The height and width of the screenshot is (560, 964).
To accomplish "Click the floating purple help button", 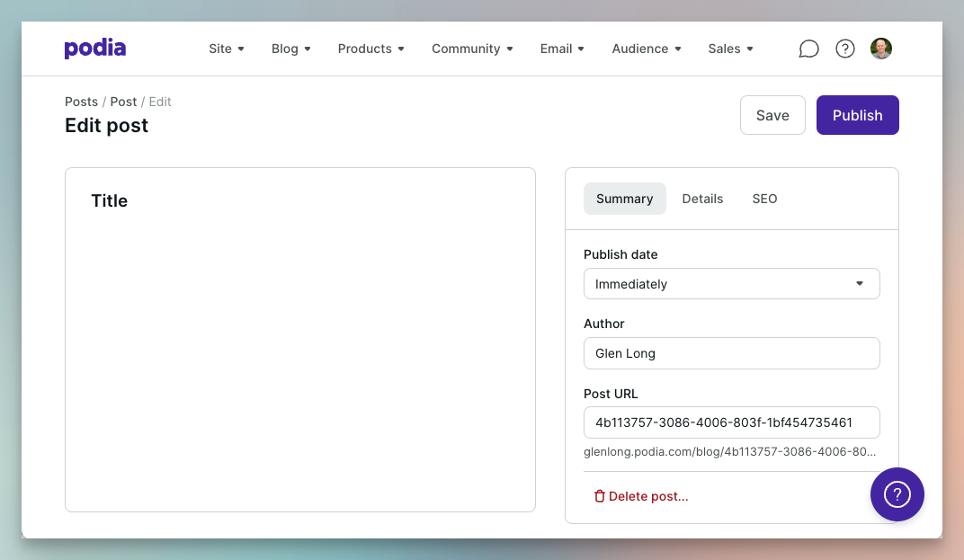I will pos(897,494).
